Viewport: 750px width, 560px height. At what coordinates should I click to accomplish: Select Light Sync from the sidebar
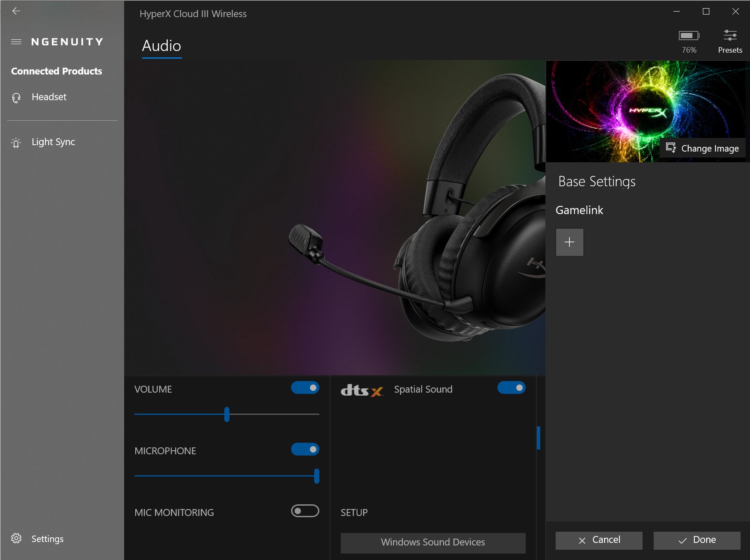53,142
